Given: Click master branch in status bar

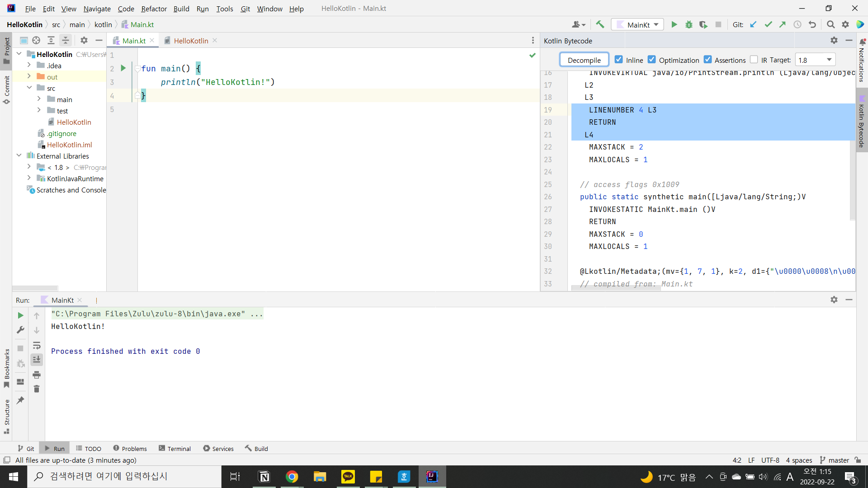Looking at the screenshot, I should pos(835,460).
